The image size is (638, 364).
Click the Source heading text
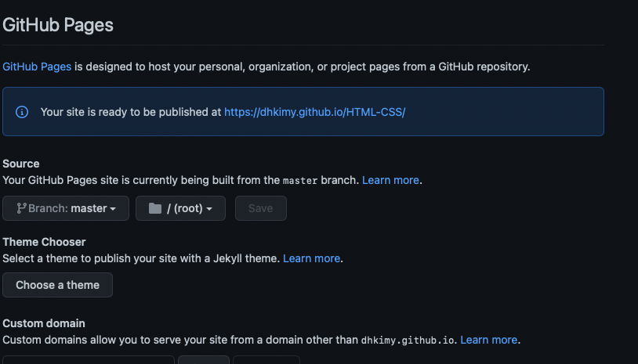point(21,164)
